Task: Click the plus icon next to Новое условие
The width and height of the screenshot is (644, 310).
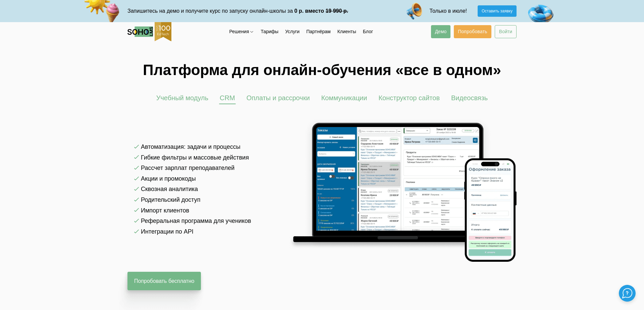Action: tap(340, 147)
